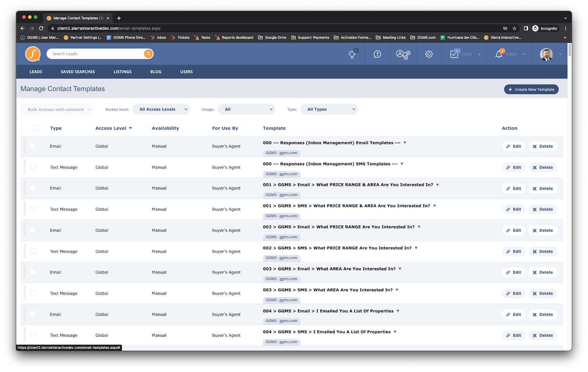Open the Tasks checkmark icon
Image resolution: width=588 pixels, height=372 pixels.
[454, 54]
